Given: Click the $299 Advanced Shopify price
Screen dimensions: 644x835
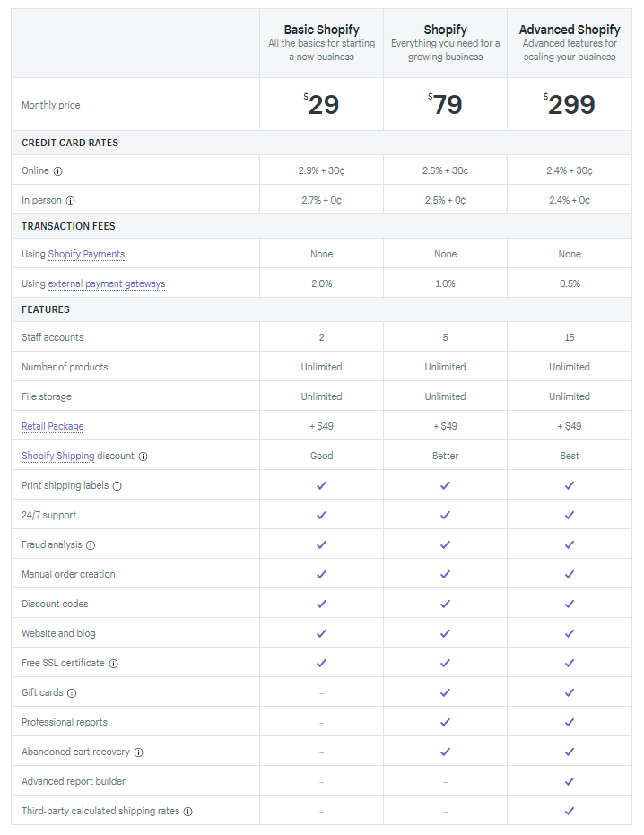Looking at the screenshot, I should pyautogui.click(x=570, y=104).
